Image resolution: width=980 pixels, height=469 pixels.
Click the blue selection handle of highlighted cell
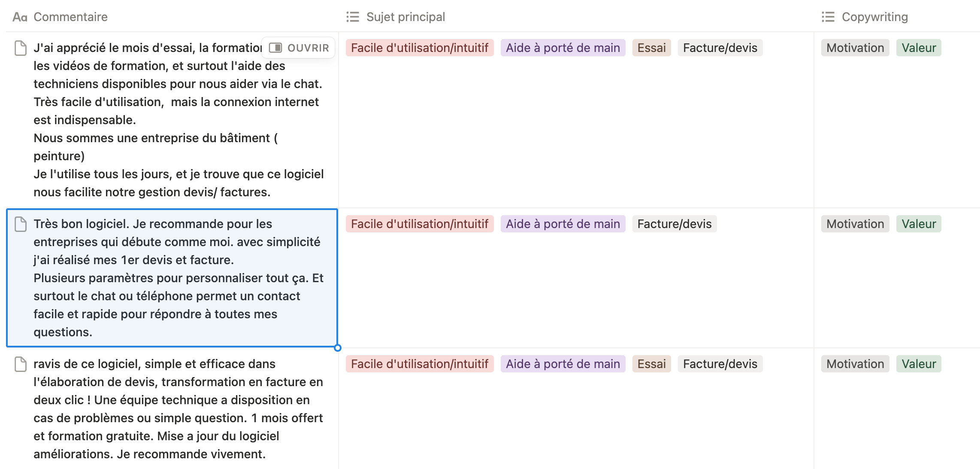(x=338, y=348)
